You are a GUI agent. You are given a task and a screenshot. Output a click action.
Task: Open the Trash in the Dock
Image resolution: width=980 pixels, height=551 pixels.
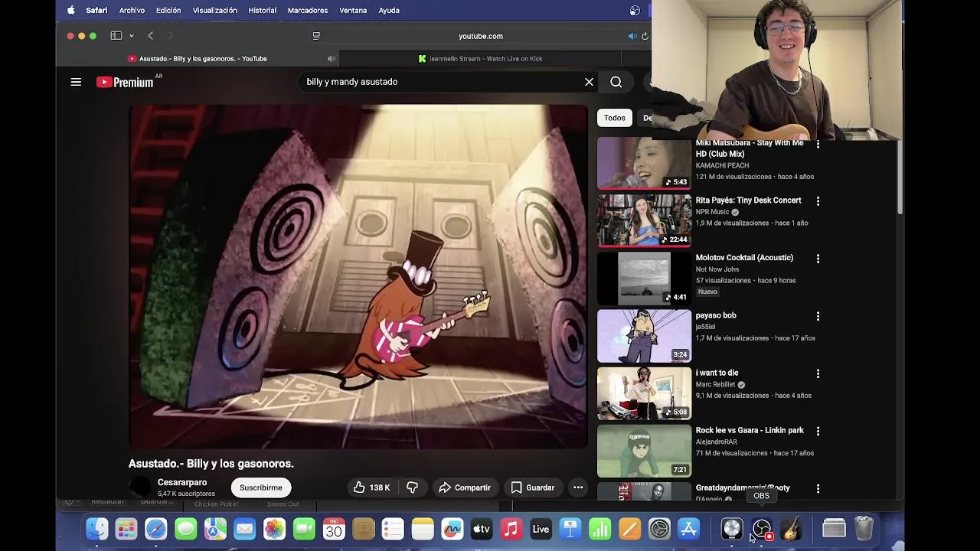coord(864,529)
